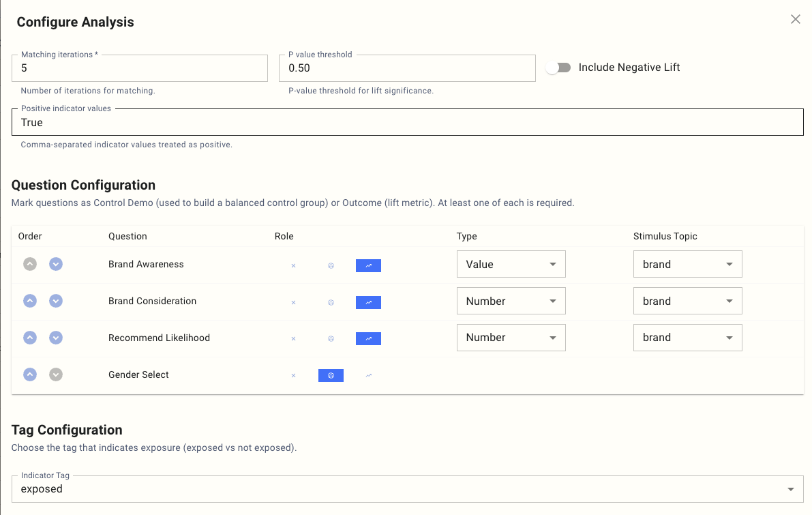Select Control Demo role for Gender Select
The width and height of the screenshot is (812, 515).
[x=331, y=375]
